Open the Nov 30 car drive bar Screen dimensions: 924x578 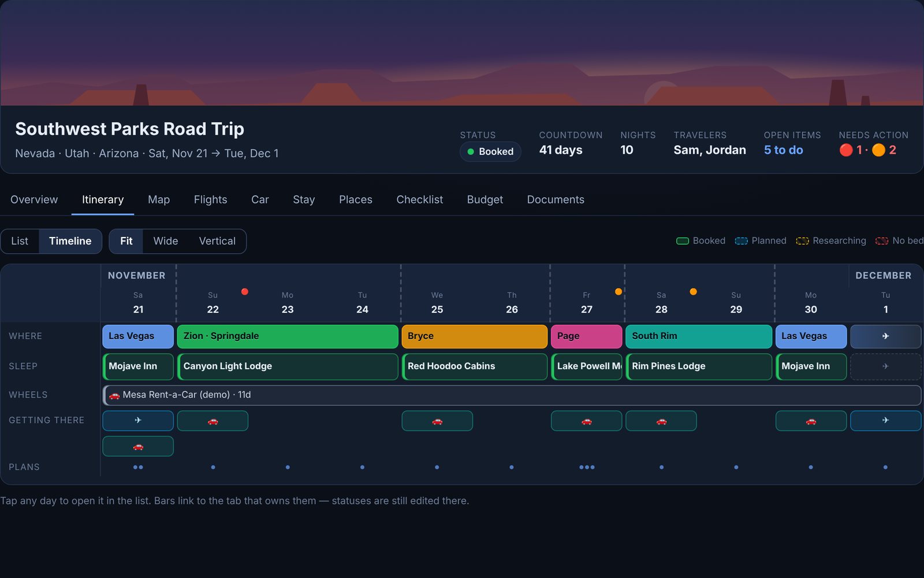point(811,421)
